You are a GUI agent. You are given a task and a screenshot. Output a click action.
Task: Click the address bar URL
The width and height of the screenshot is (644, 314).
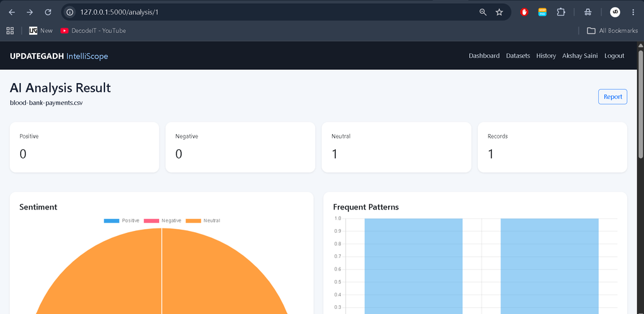[119, 13]
